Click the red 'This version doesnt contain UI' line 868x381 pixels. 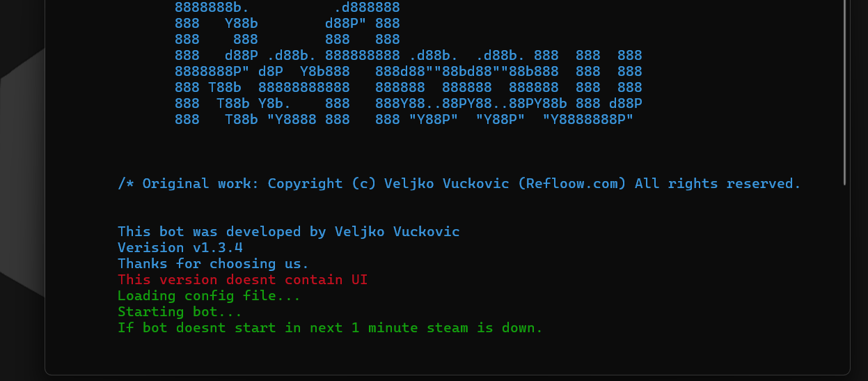[x=242, y=280]
